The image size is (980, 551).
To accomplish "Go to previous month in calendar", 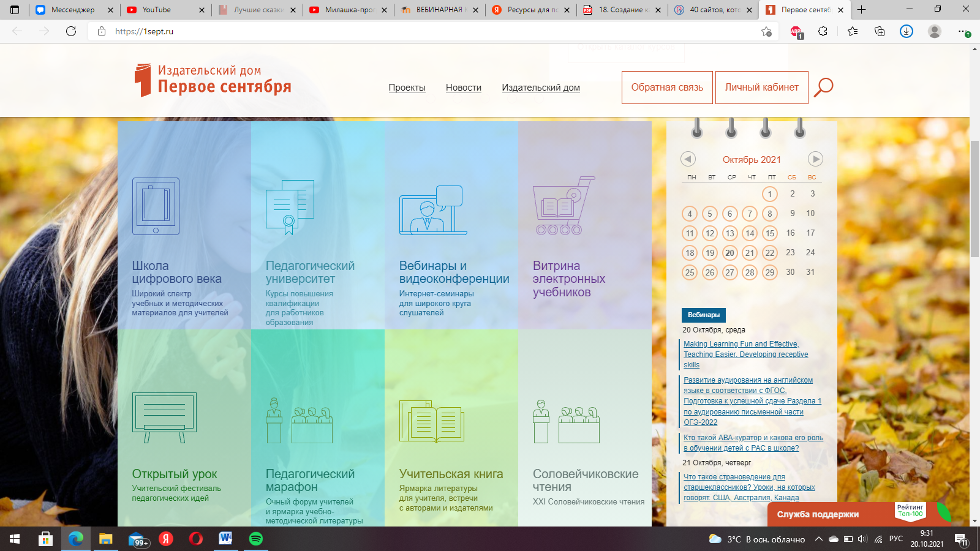I will click(x=688, y=159).
